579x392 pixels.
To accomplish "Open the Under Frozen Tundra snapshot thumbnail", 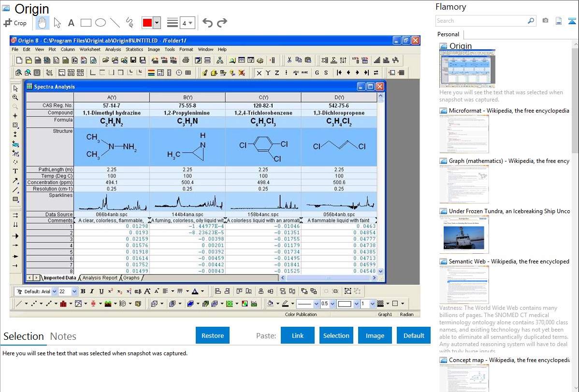I will pos(464,234).
